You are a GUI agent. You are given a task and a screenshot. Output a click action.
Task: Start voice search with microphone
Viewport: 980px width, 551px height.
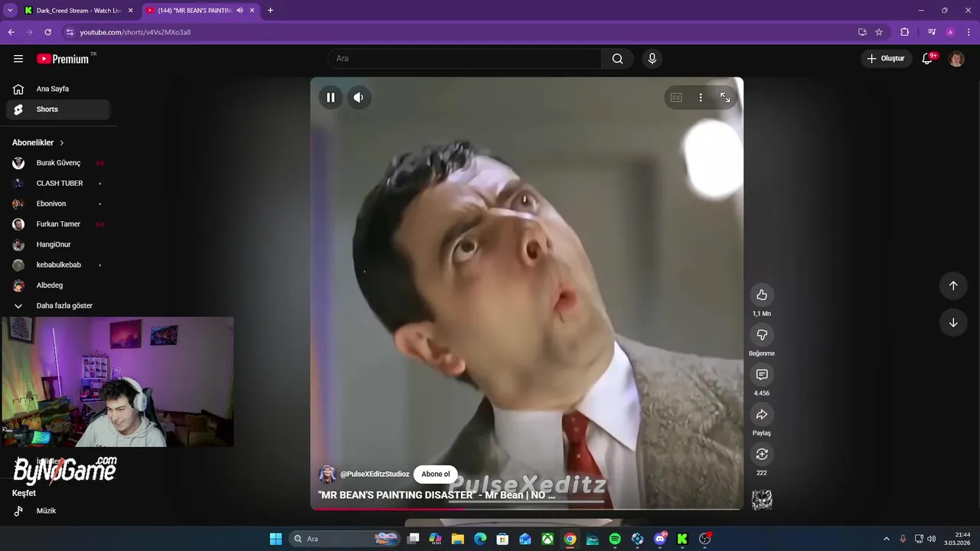pyautogui.click(x=652, y=59)
